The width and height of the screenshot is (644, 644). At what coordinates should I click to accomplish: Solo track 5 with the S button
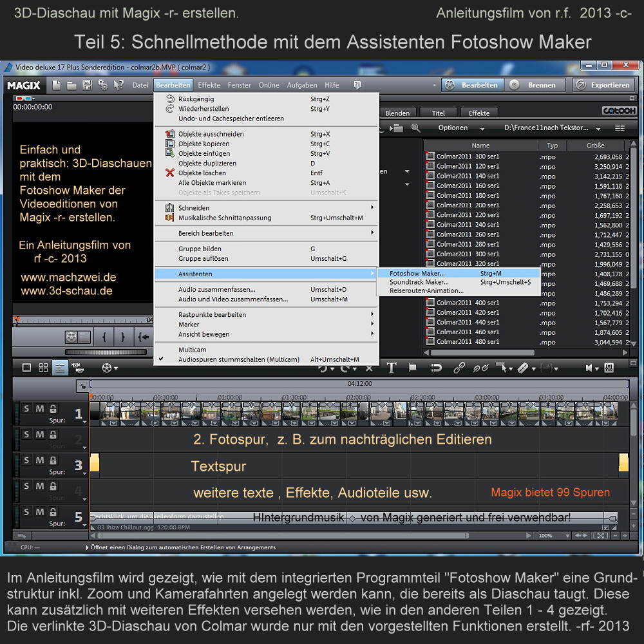26,512
